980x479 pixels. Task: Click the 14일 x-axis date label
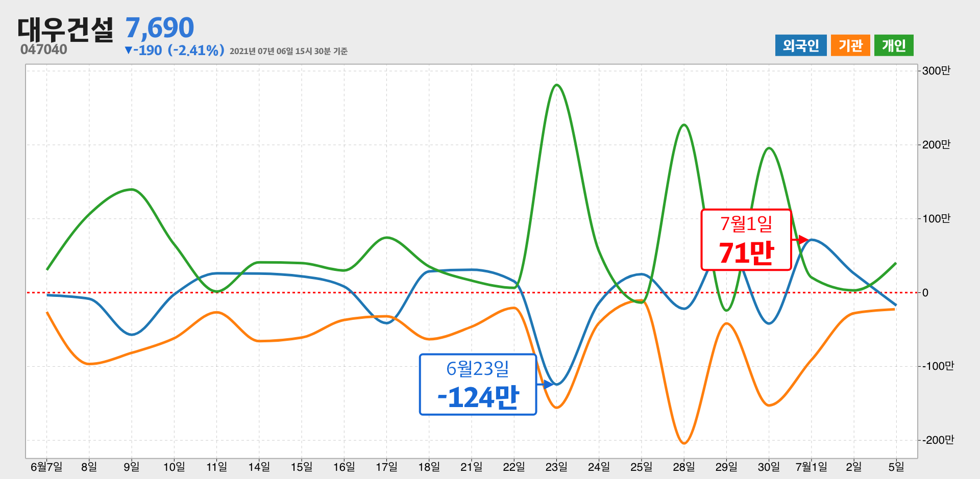coord(259,467)
